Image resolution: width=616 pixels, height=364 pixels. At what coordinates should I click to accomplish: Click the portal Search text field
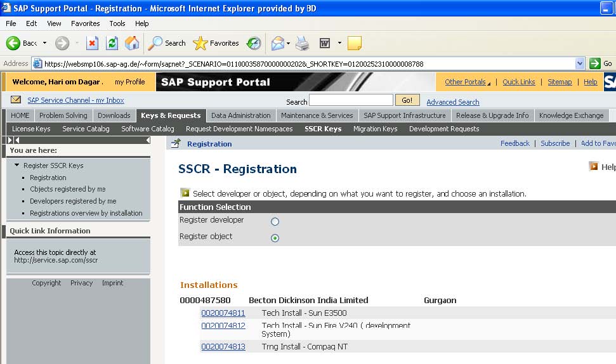(x=351, y=100)
